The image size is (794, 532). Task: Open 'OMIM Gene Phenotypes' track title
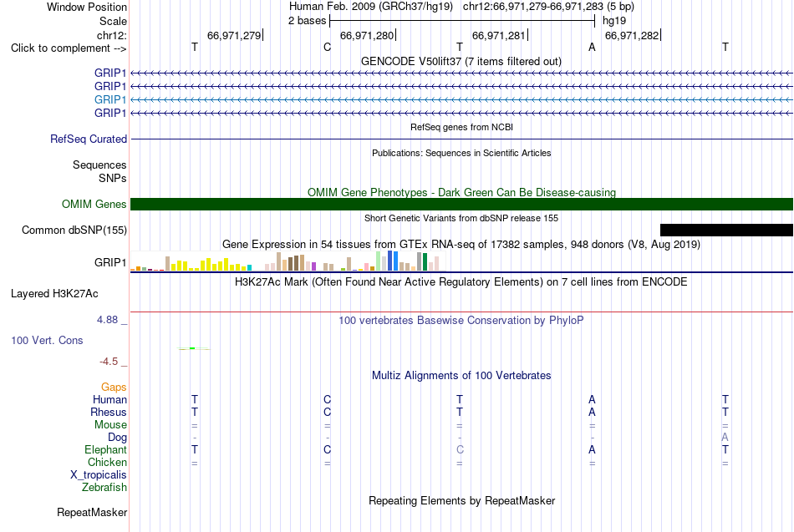[461, 192]
